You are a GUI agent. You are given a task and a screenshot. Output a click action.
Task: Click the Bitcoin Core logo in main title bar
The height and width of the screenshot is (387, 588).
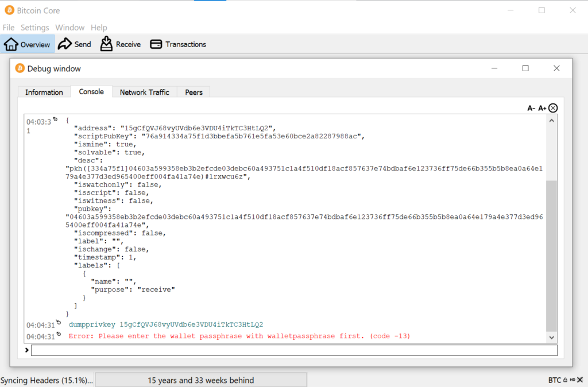tap(9, 10)
